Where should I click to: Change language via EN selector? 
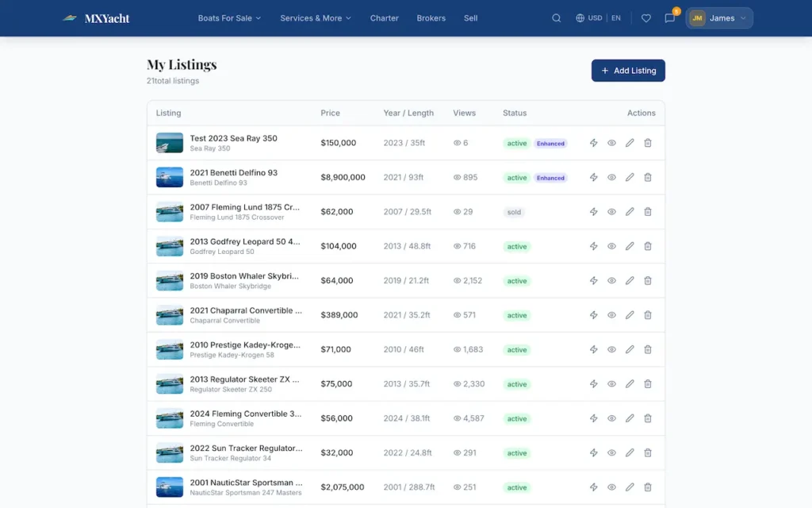(615, 18)
